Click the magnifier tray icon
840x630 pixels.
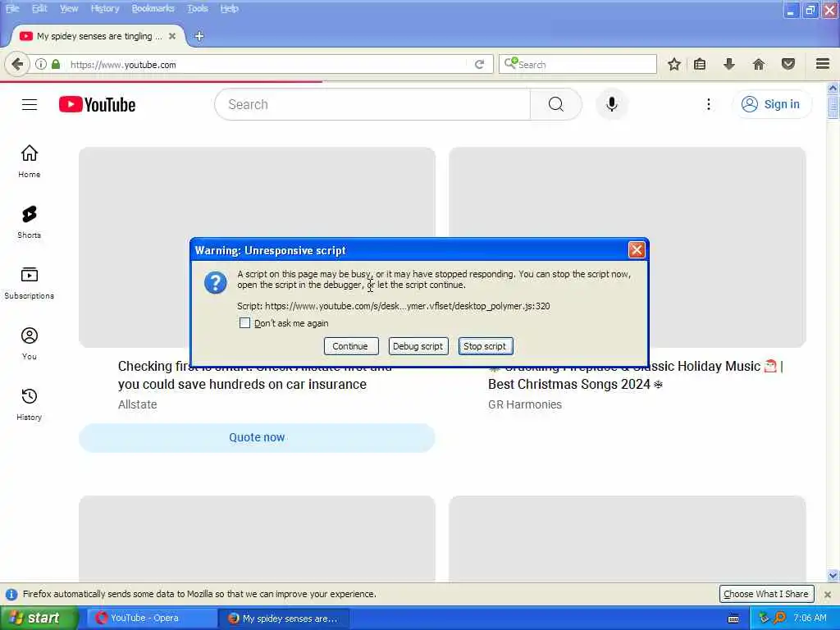tap(779, 618)
